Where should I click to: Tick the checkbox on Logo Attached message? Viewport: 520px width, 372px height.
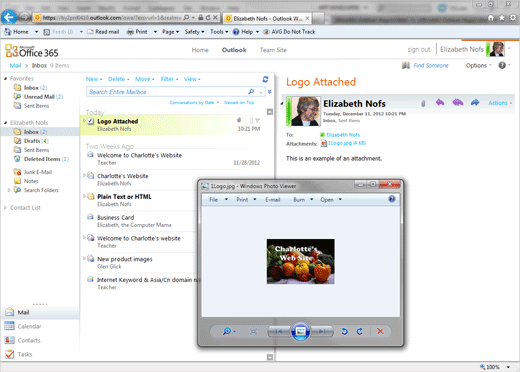click(91, 121)
